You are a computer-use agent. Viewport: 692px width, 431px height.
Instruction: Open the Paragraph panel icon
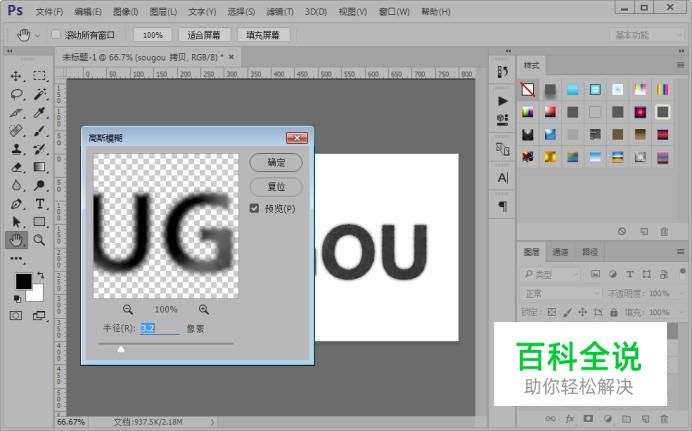tap(503, 206)
